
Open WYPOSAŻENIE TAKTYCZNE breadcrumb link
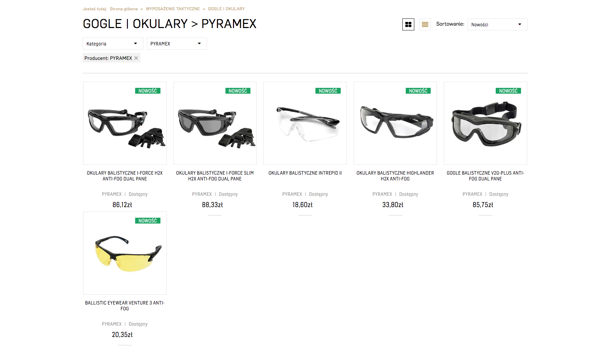(x=173, y=9)
